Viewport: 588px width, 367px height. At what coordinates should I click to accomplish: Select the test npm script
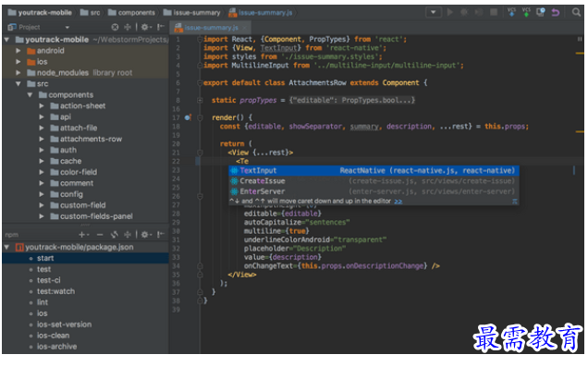point(43,269)
